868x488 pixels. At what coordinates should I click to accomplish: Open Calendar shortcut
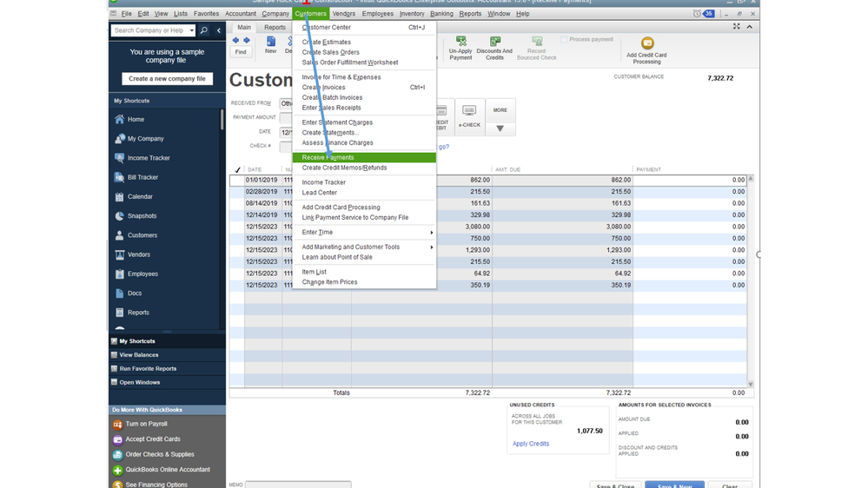[x=140, y=197]
